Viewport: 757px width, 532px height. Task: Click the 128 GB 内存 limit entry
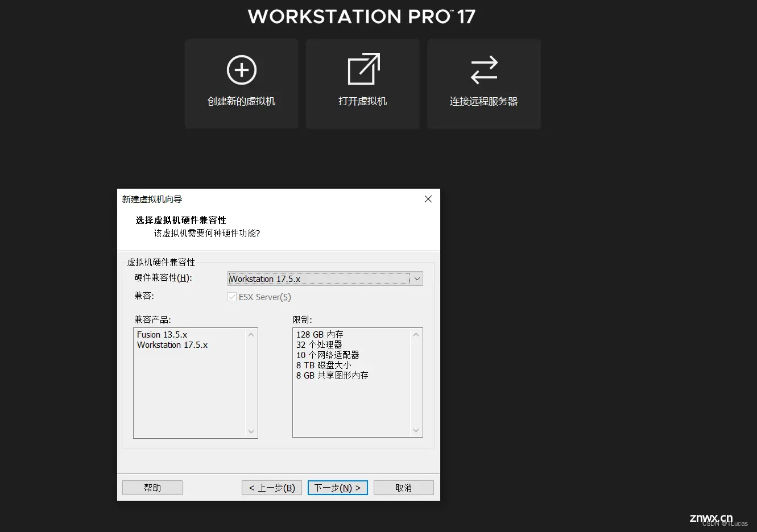(x=320, y=335)
